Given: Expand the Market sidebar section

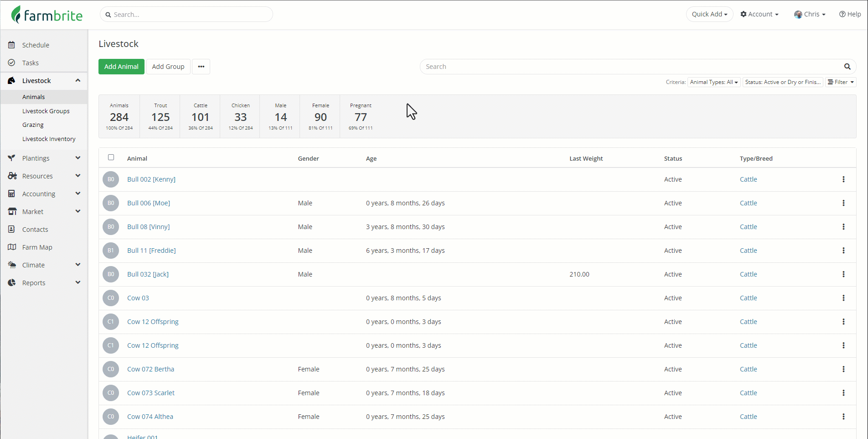Looking at the screenshot, I should tap(78, 211).
